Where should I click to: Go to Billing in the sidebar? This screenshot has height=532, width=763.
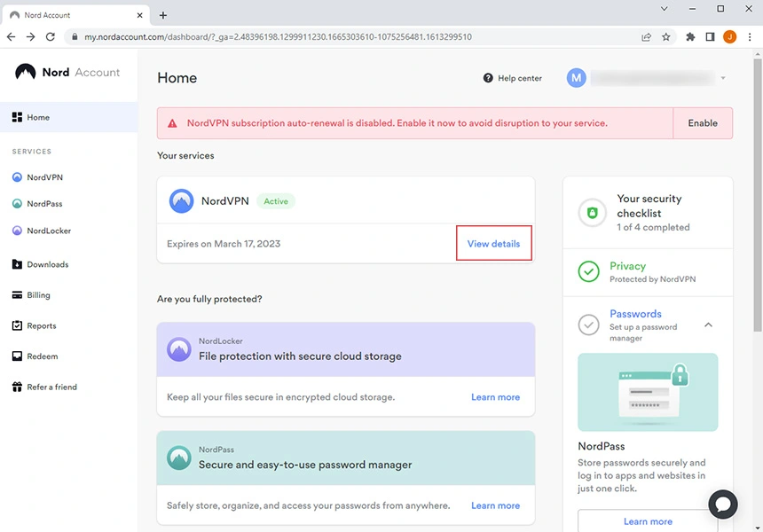click(x=38, y=295)
